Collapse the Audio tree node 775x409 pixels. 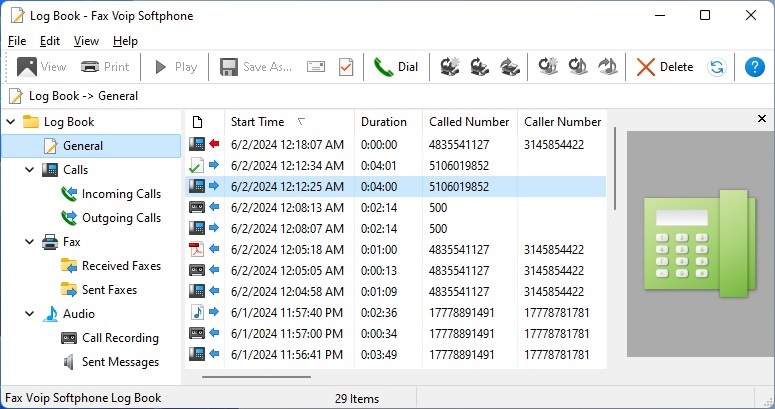30,314
